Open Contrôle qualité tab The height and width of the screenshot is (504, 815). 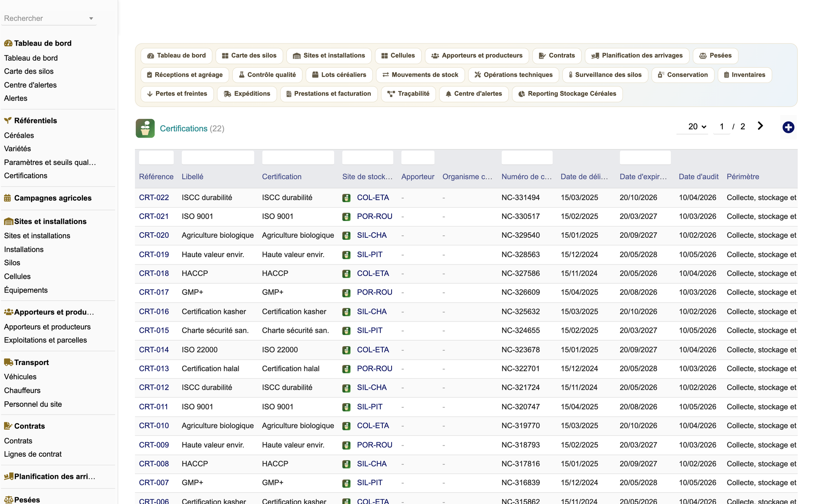(x=267, y=75)
